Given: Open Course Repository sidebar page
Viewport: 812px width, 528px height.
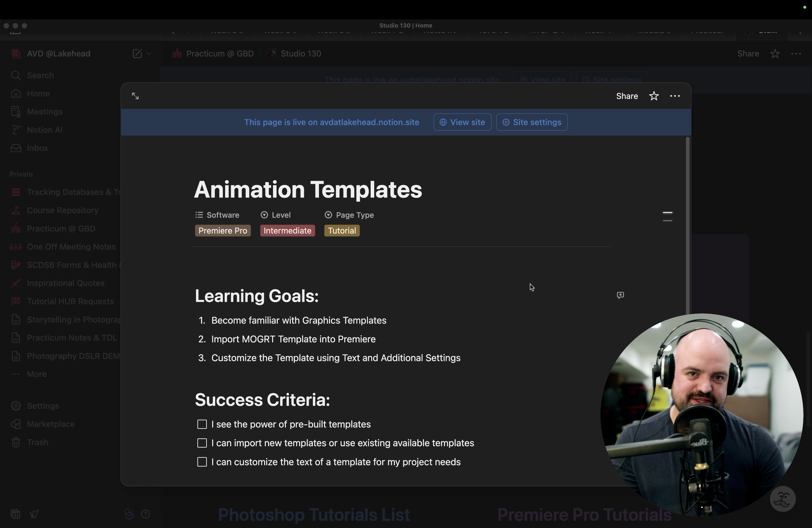Looking at the screenshot, I should [63, 210].
